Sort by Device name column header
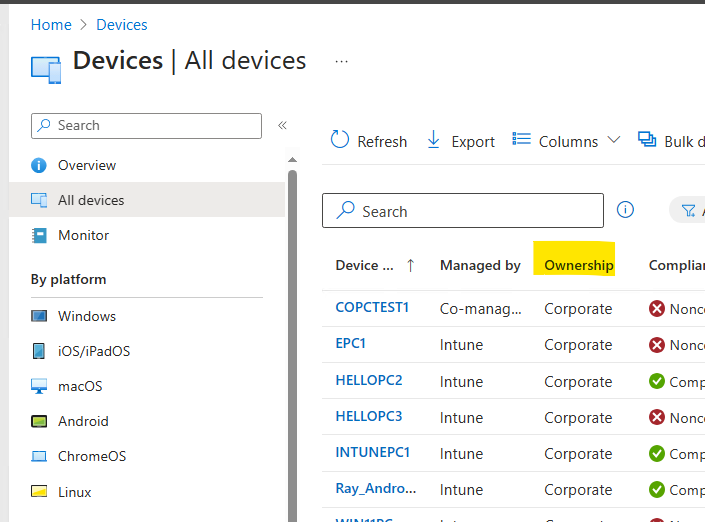705x522 pixels. (364, 265)
